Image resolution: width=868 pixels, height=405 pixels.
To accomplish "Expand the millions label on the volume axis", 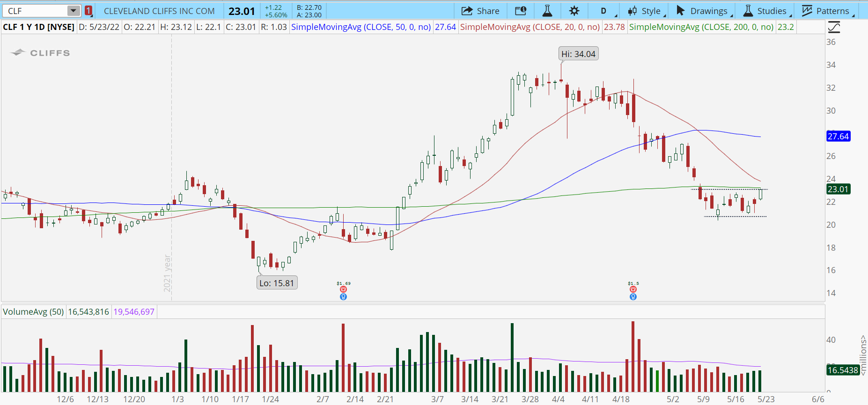I will [x=863, y=355].
